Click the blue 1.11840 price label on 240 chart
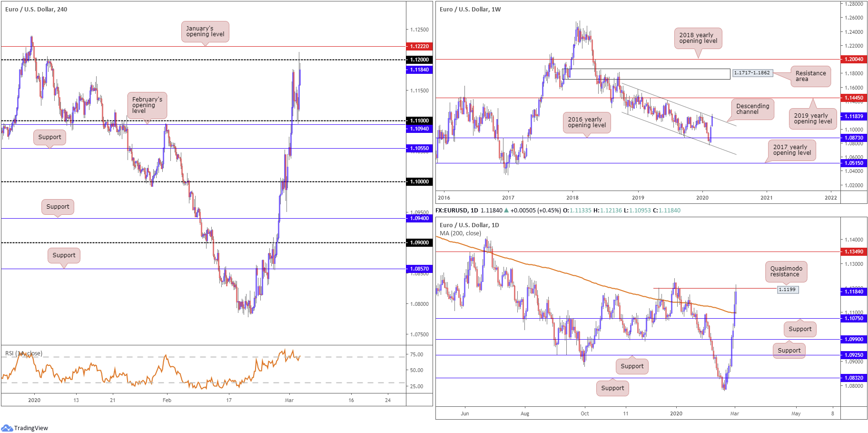Screen dimensions: 868x433 tap(419, 70)
